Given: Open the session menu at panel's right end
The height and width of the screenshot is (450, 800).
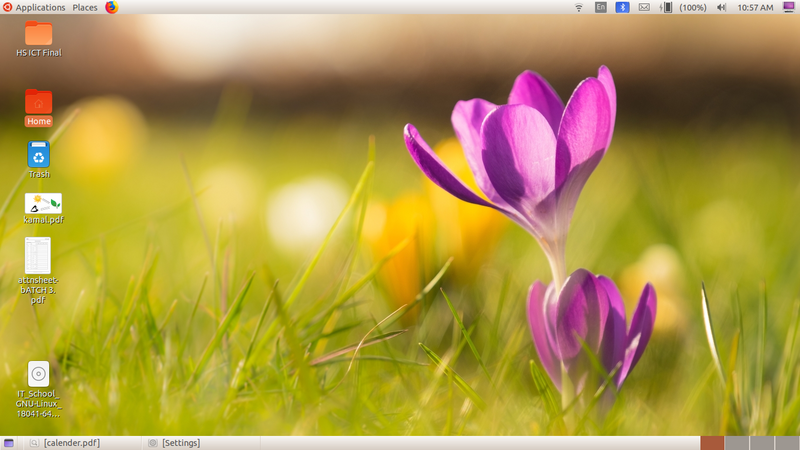Looking at the screenshot, I should pyautogui.click(x=789, y=7).
